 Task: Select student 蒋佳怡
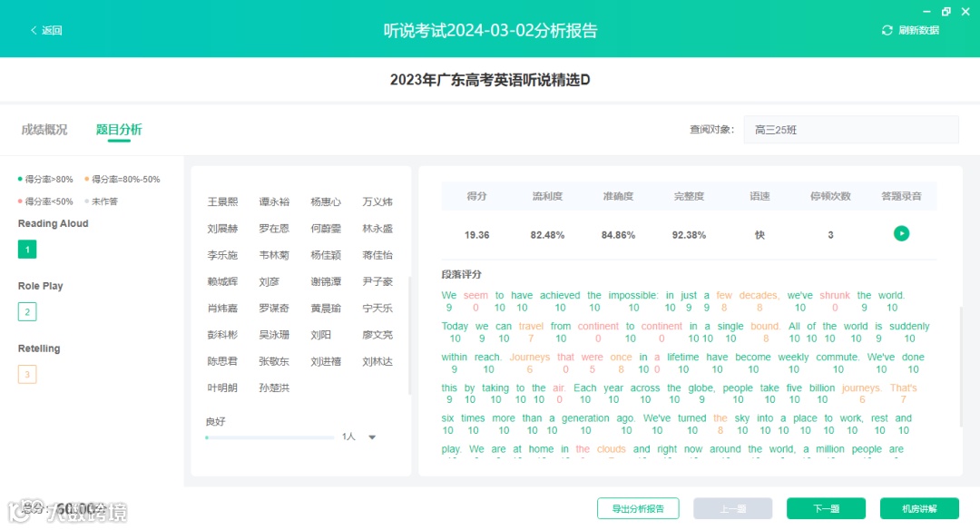377,255
